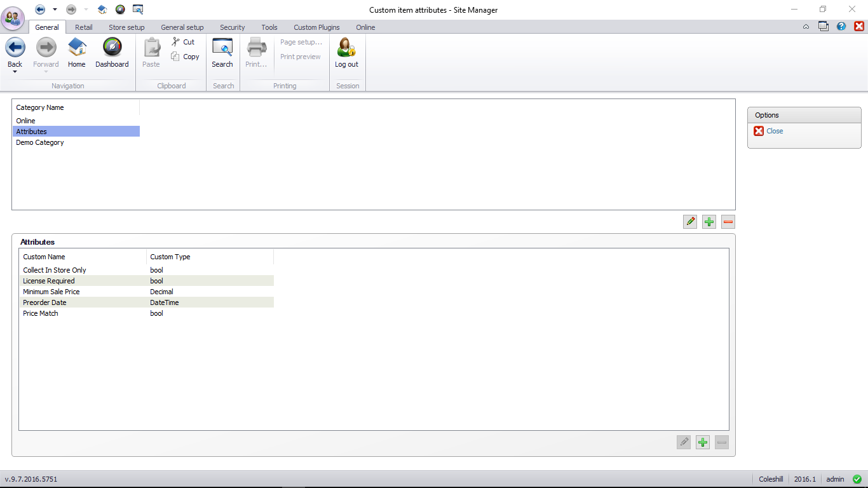Open the Store setup tab
Viewport: 868px width, 488px height.
(x=126, y=27)
